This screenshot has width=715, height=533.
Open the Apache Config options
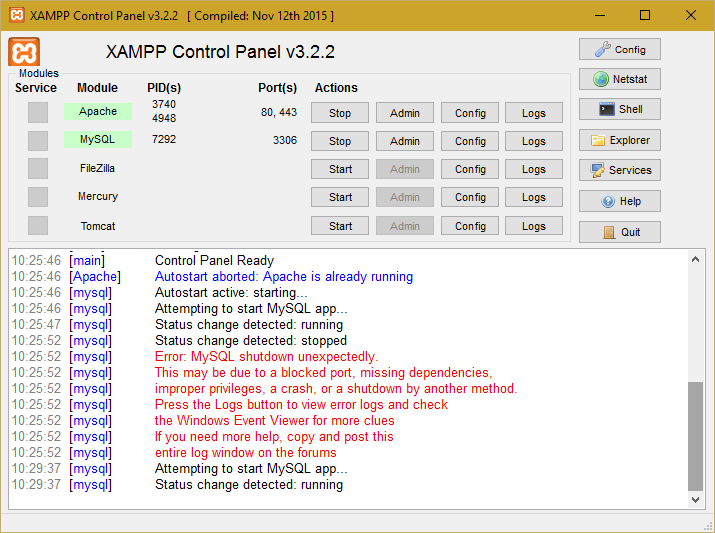coord(470,113)
